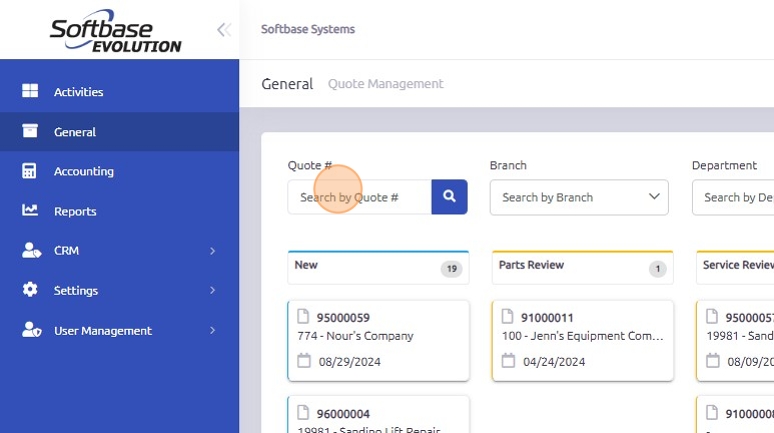Select General in the sidebar
Screen dimensions: 774x433
pos(119,132)
